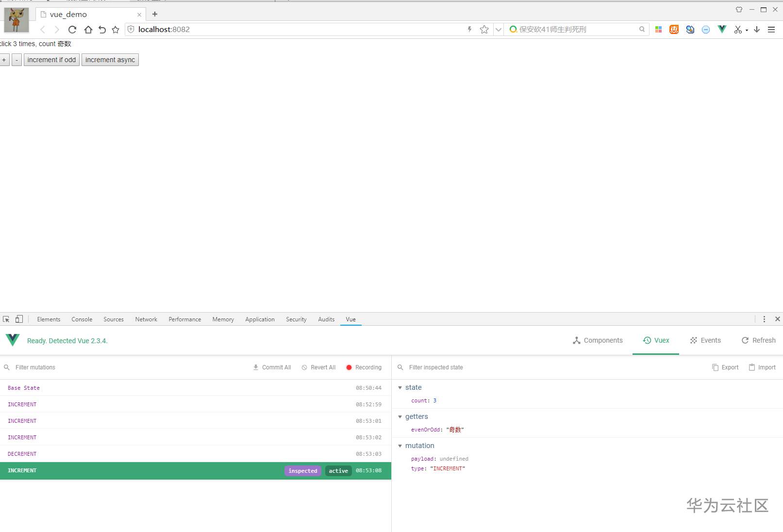Click the lightning speed-mode icon in address bar
783x532 pixels.
point(469,29)
